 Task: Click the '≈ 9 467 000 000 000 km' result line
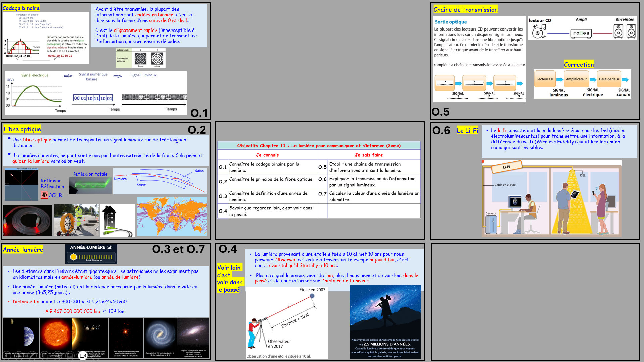(72, 311)
